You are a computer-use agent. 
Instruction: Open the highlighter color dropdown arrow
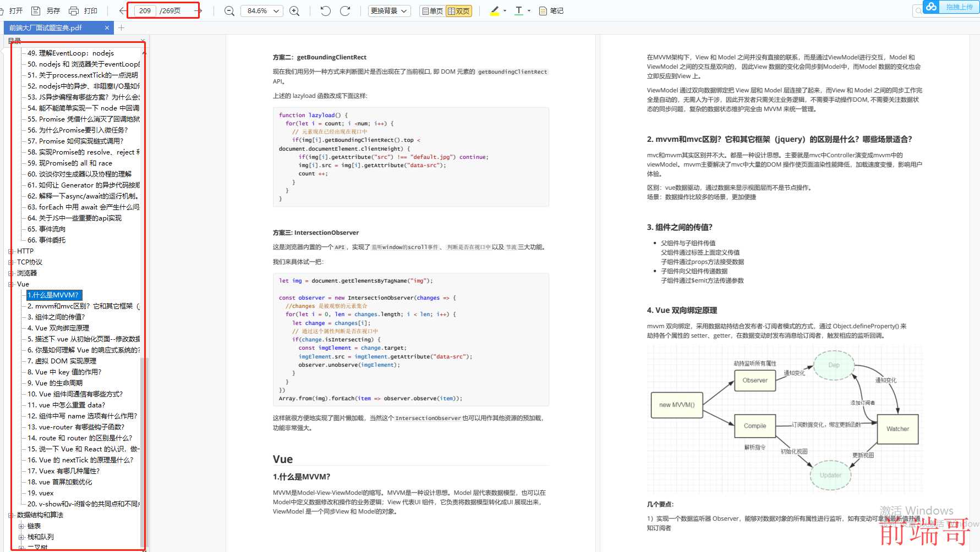coord(505,10)
